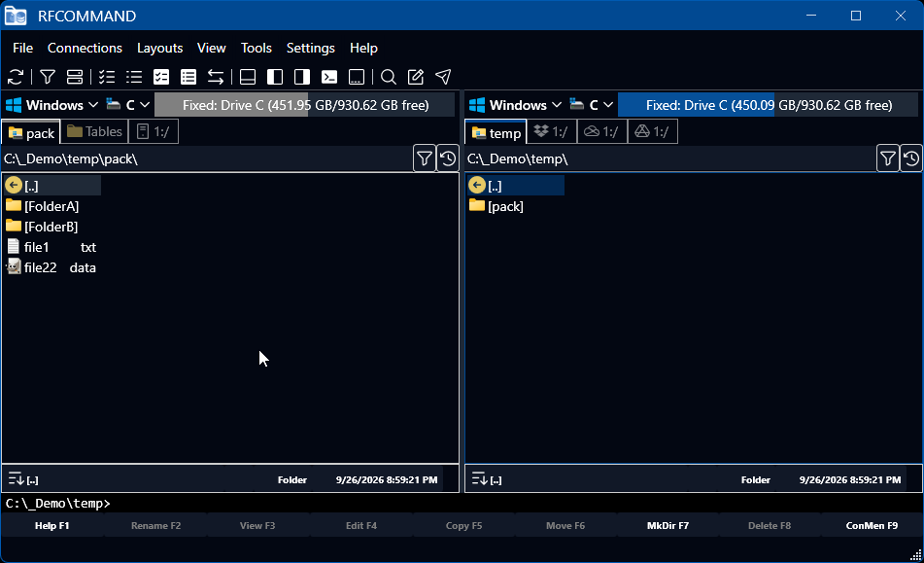Open the Connections menu
The image size is (924, 563).
point(85,48)
